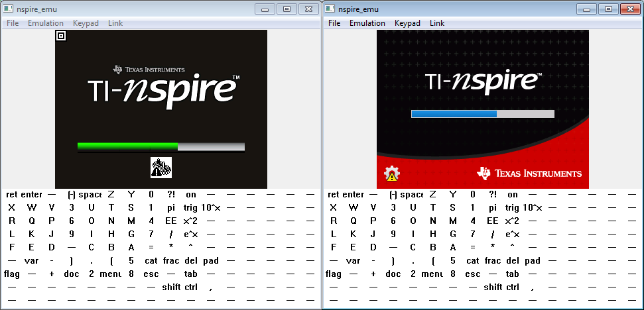Screen dimensions: 644x310
Task: Click the 'on' key in the right keypad
Action: [x=513, y=195]
